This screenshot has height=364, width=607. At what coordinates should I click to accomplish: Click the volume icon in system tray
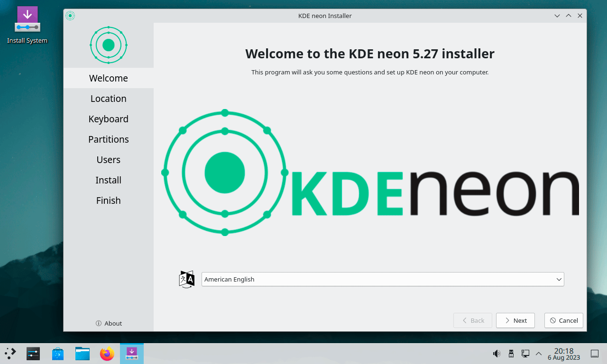point(497,354)
